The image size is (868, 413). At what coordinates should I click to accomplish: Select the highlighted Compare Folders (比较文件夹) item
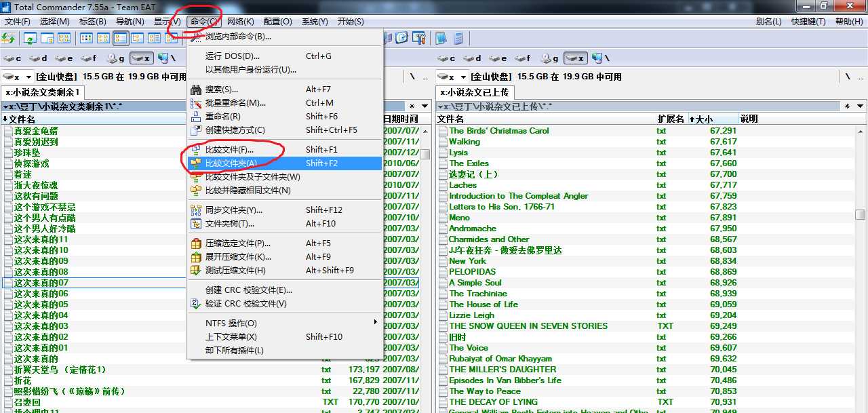285,163
